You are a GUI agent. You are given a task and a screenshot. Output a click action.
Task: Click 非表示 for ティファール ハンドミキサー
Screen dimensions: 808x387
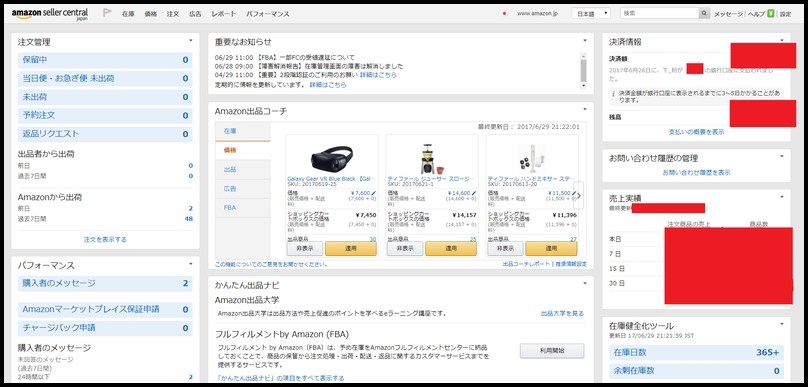pyautogui.click(x=505, y=248)
